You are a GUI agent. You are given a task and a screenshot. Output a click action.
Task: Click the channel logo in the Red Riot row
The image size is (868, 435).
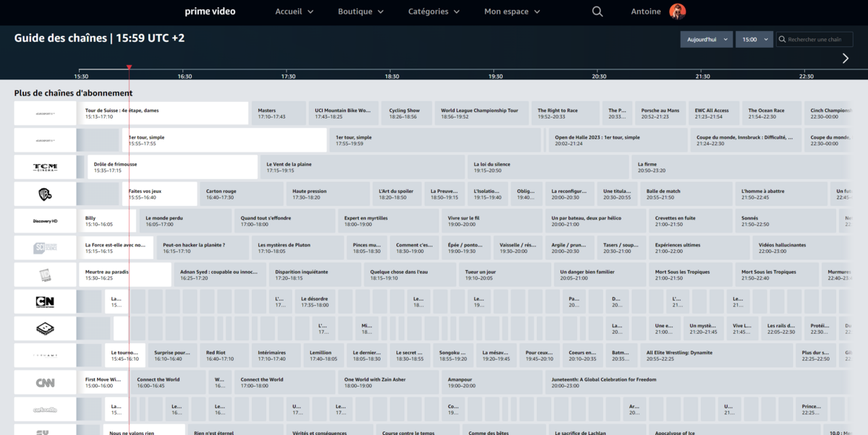(x=45, y=355)
